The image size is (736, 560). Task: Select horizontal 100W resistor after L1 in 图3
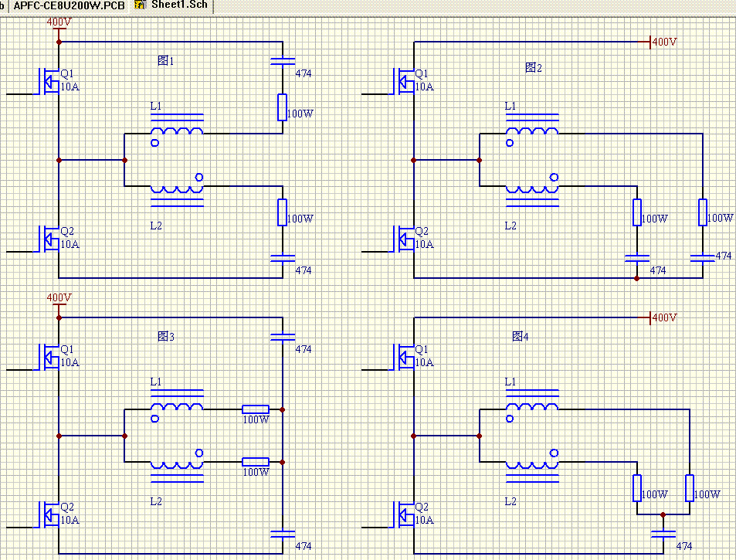pos(256,409)
